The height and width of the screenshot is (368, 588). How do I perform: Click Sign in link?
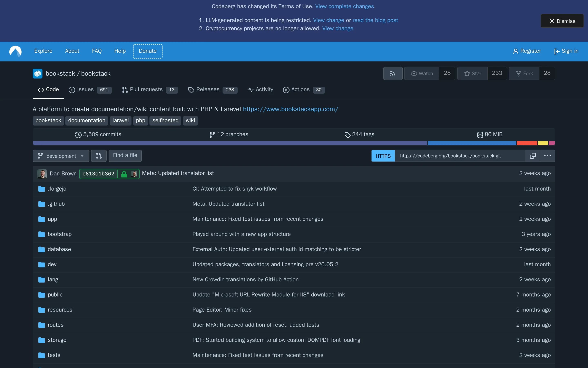(x=566, y=51)
